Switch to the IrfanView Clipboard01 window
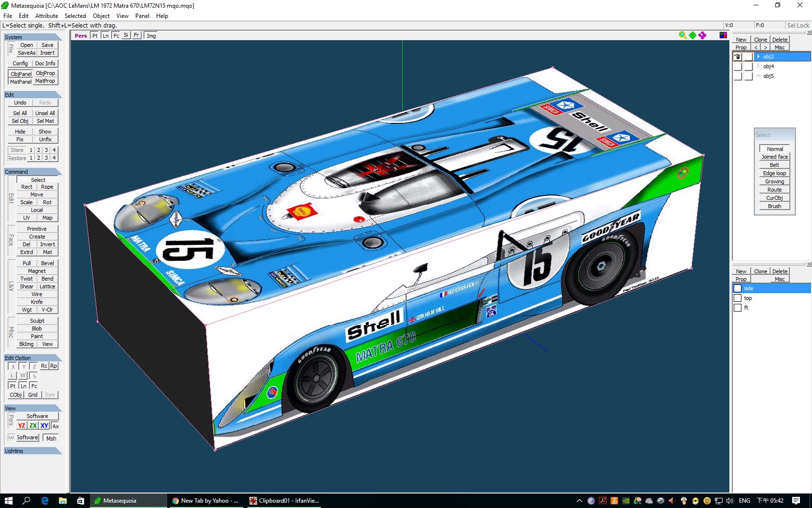Viewport: 812px width, 508px height. (284, 501)
